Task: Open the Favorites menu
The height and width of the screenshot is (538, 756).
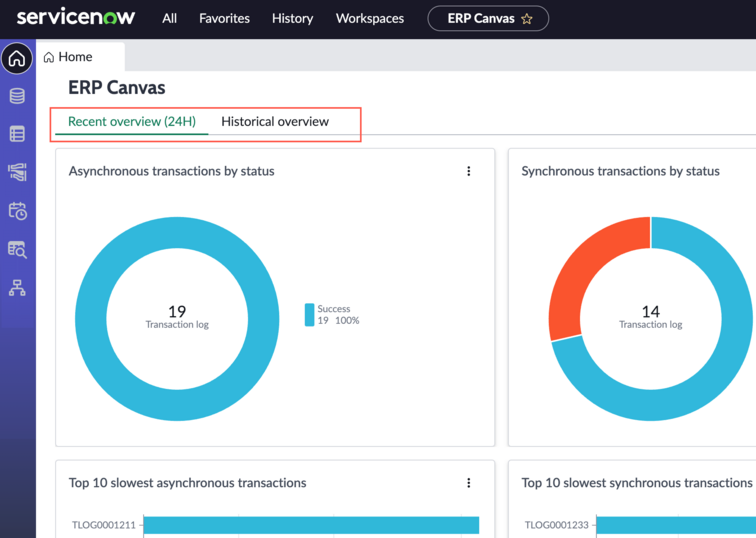Action: point(224,18)
